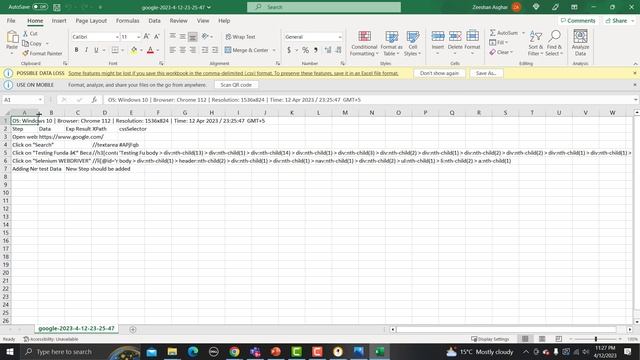Open the Sort & Filter menu
This screenshot has width=640, height=360.
tap(535, 43)
